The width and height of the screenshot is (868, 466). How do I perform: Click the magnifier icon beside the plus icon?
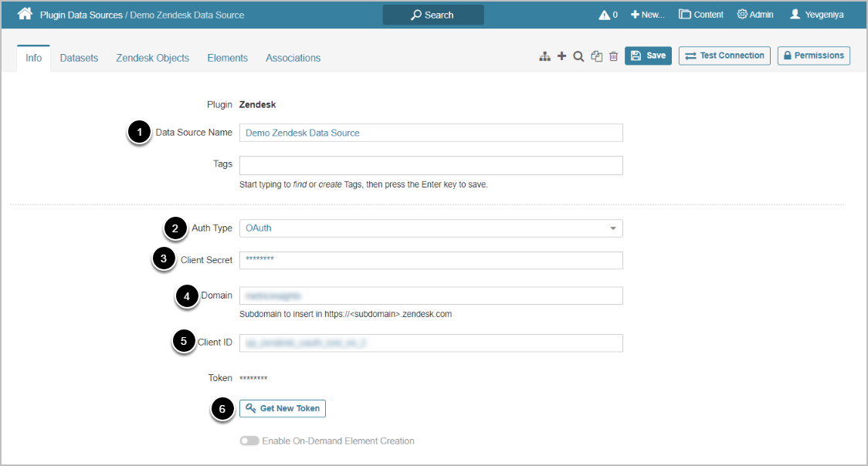click(578, 56)
